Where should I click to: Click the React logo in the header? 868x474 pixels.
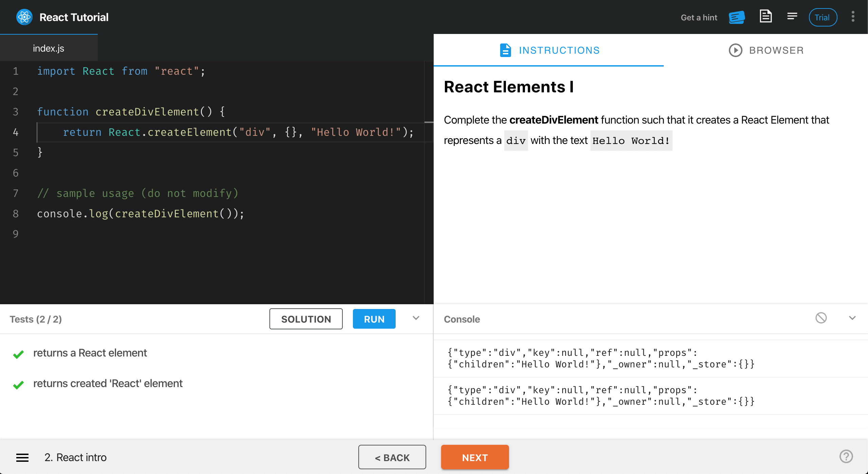click(24, 17)
